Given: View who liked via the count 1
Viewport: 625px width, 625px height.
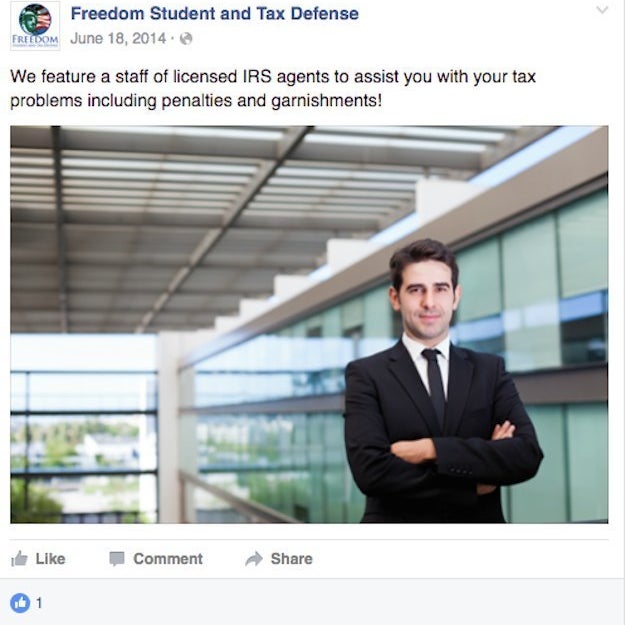Looking at the screenshot, I should click(x=39, y=603).
